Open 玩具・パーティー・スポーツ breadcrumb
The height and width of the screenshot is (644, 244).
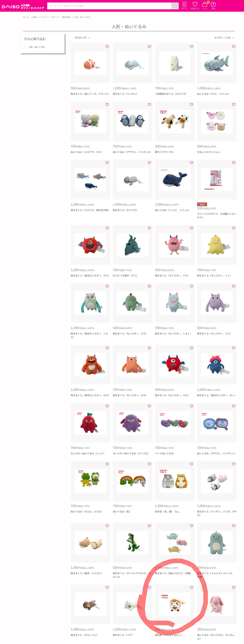point(45,17)
